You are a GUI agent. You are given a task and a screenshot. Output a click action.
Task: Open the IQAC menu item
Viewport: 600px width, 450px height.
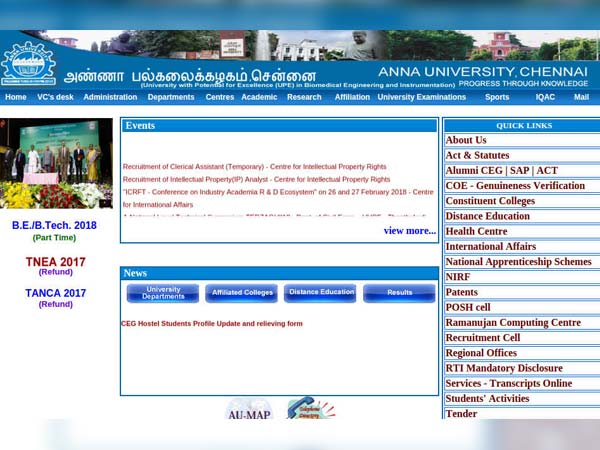point(545,97)
